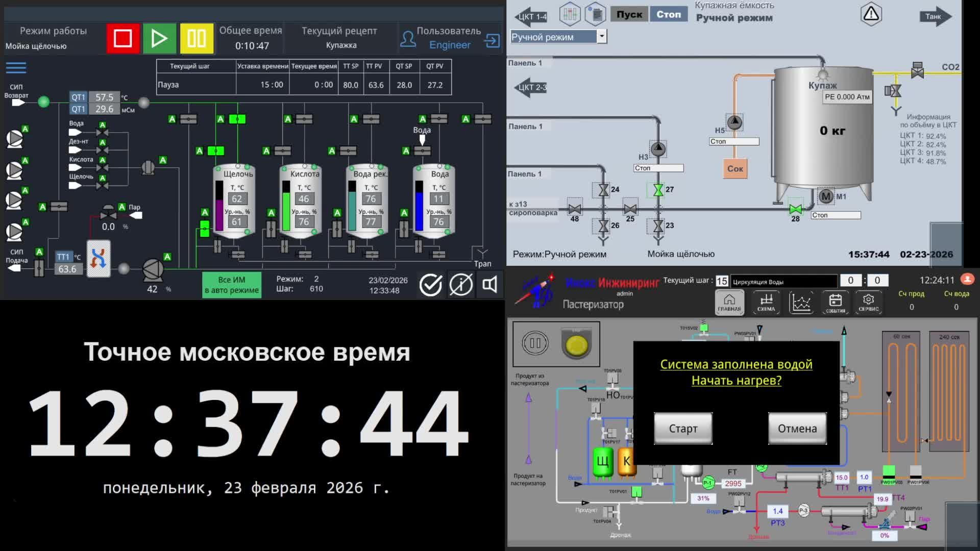Open the Ручной режим dropdown

(602, 36)
